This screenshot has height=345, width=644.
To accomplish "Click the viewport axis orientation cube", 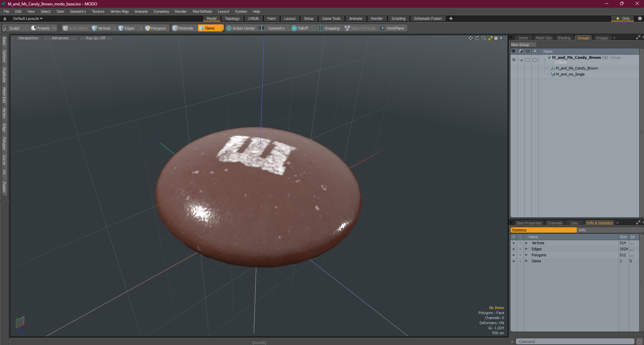I will pos(20,322).
